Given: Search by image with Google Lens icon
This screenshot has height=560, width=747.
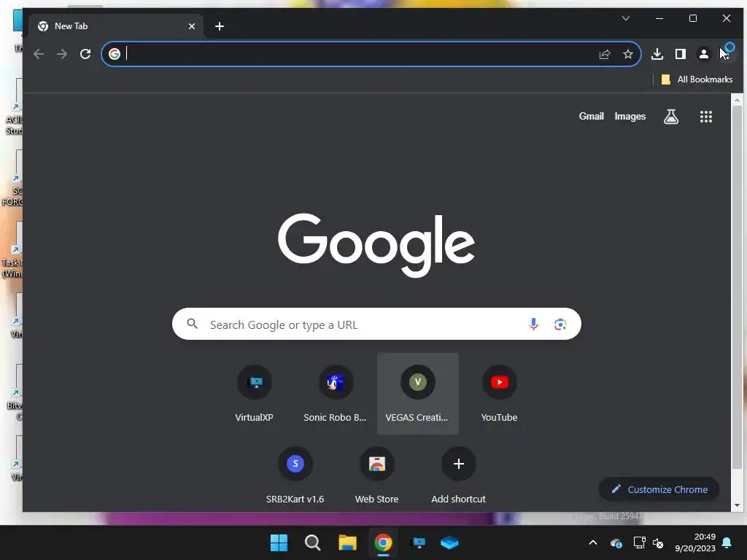Looking at the screenshot, I should coord(560,324).
